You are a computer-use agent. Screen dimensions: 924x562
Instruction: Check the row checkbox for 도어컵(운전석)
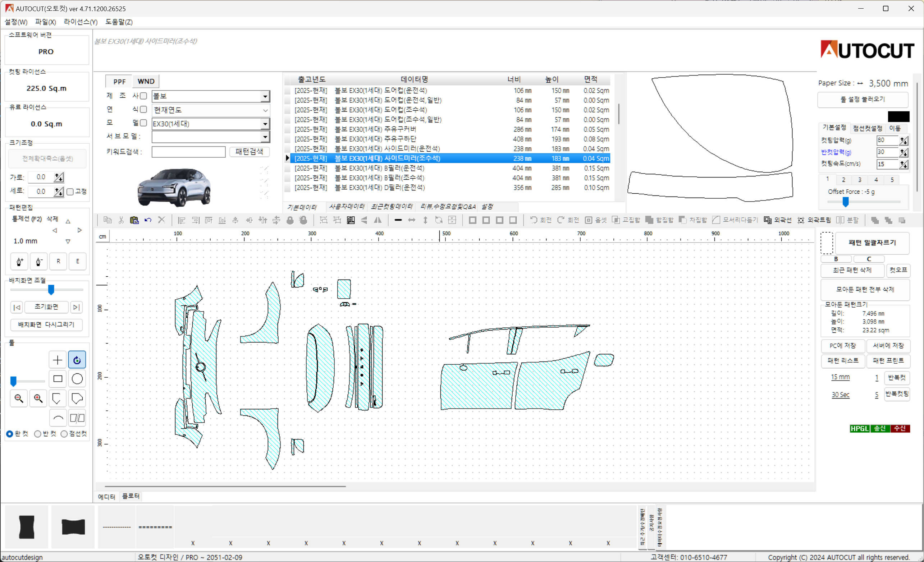pyautogui.click(x=288, y=91)
